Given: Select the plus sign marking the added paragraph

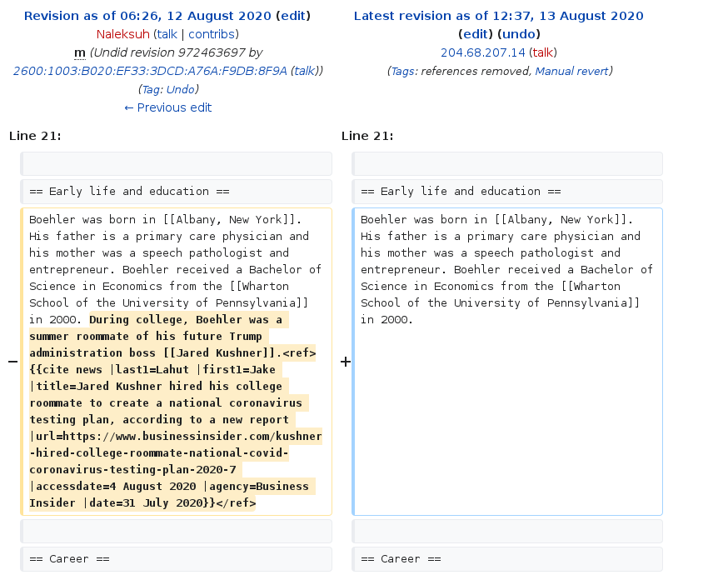Looking at the screenshot, I should [x=346, y=361].
